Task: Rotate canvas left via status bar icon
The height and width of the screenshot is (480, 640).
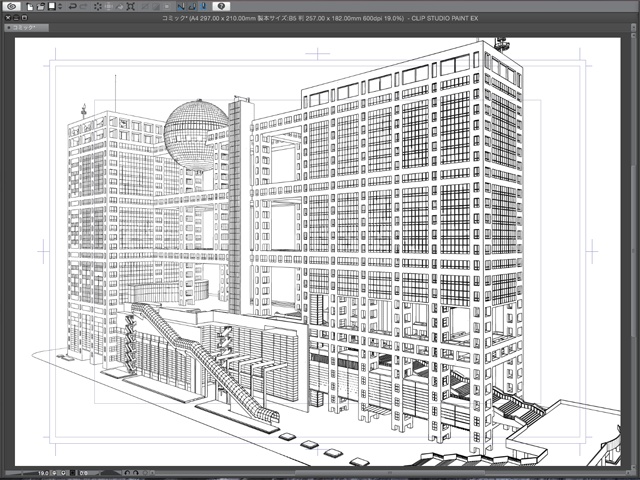Action: point(127,473)
